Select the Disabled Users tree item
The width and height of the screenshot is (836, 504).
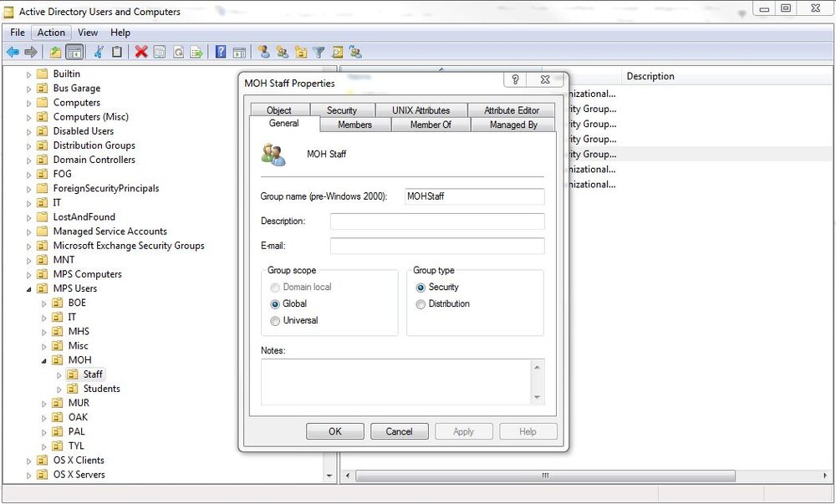click(x=83, y=131)
